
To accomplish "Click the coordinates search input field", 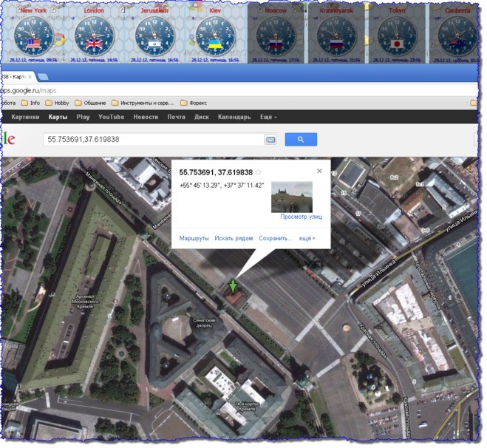I will [151, 139].
